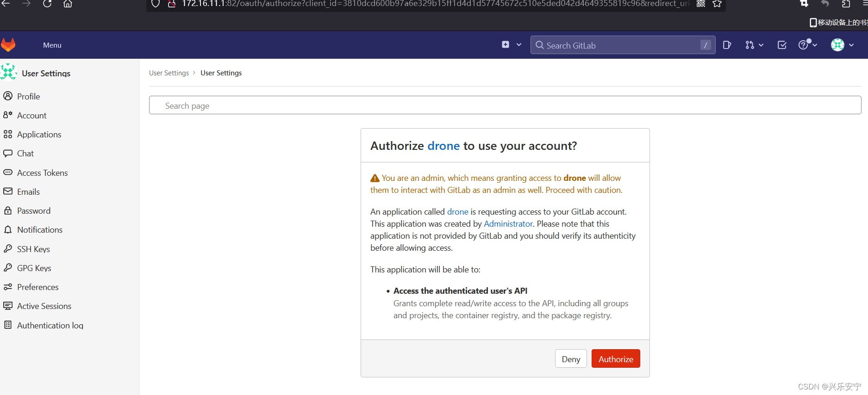This screenshot has width=868, height=395.
Task: Focus the Search page input
Action: (505, 105)
